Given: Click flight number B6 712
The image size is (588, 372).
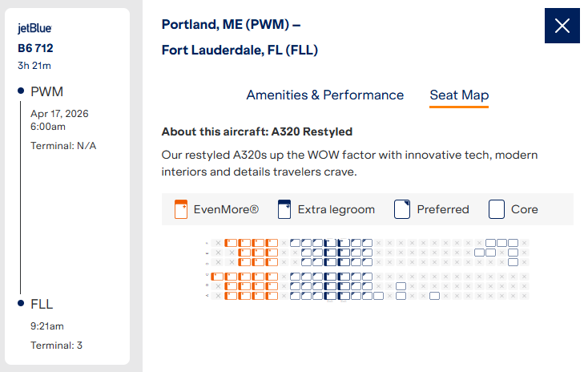Looking at the screenshot, I should (x=35, y=48).
